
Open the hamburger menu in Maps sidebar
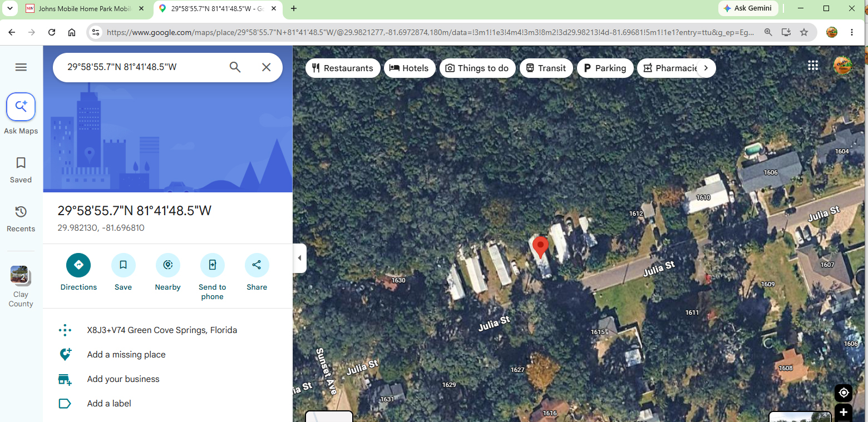pyautogui.click(x=21, y=67)
